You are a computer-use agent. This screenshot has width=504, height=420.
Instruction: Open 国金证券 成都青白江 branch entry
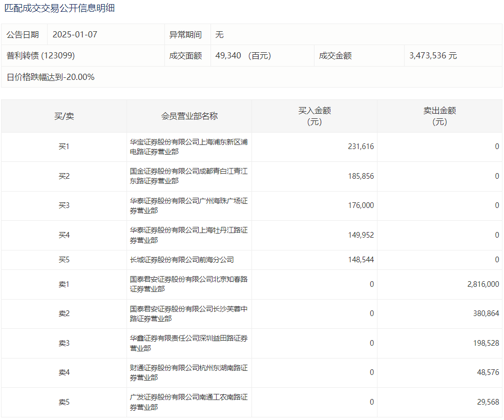click(188, 176)
